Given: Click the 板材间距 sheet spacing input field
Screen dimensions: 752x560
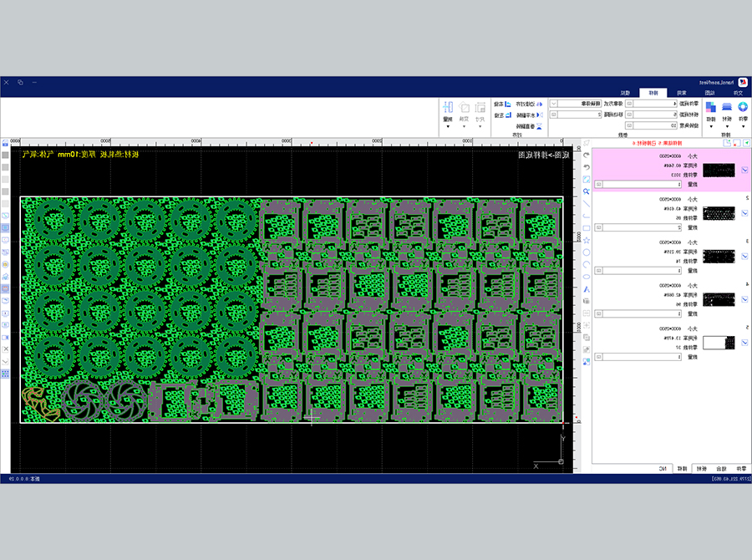Looking at the screenshot, I should coord(651,115).
